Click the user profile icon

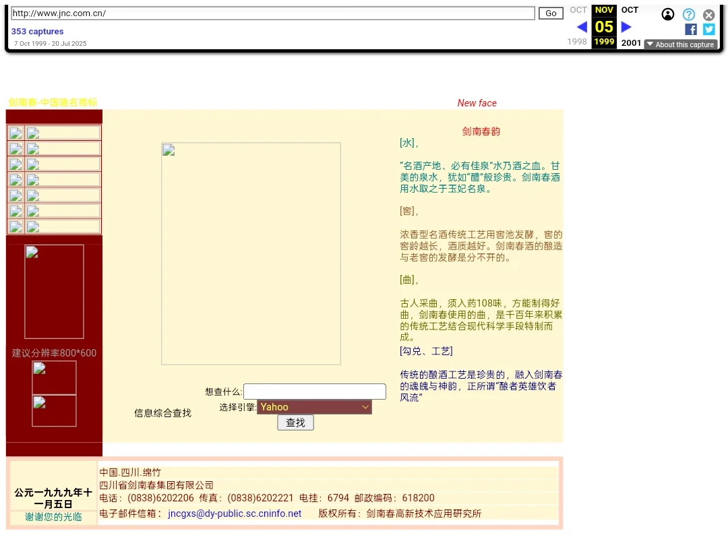click(x=667, y=14)
